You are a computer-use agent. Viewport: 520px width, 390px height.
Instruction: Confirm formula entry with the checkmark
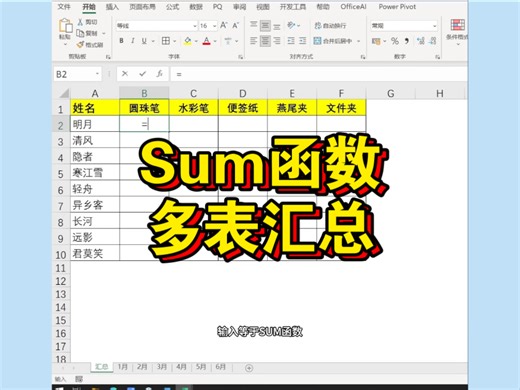tap(143, 74)
